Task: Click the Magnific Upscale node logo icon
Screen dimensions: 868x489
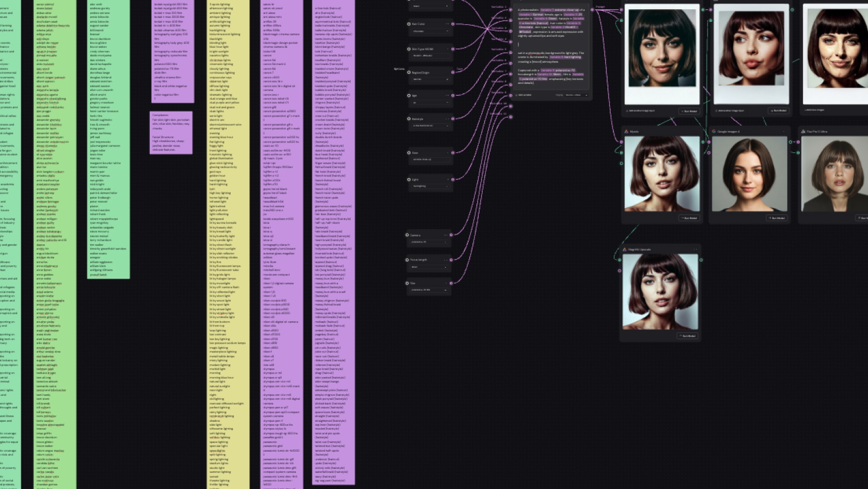Action: pos(625,249)
